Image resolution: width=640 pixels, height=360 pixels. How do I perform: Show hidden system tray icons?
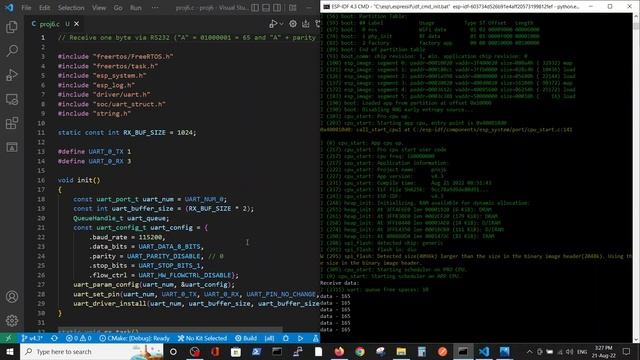(529, 352)
